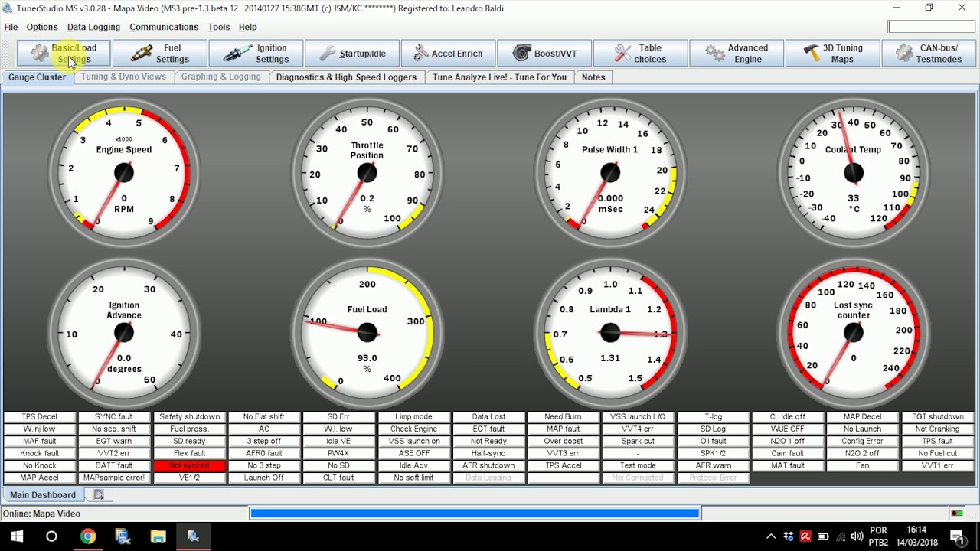Screen dimensions: 980x551
Task: Open Tune Analyze Live! tab
Action: point(499,77)
